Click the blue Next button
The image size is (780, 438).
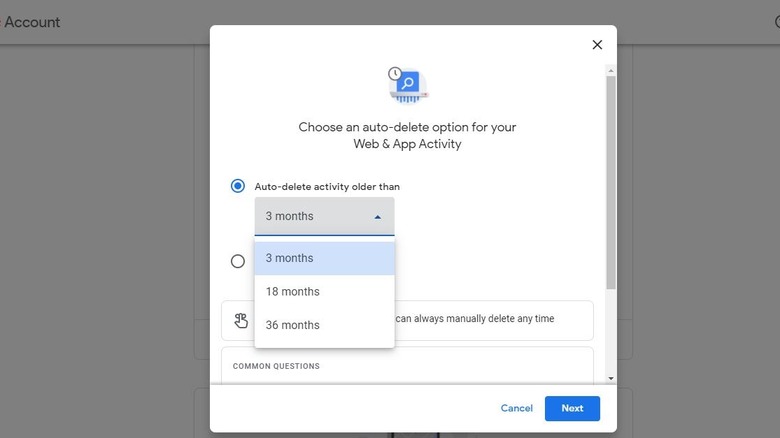572,408
